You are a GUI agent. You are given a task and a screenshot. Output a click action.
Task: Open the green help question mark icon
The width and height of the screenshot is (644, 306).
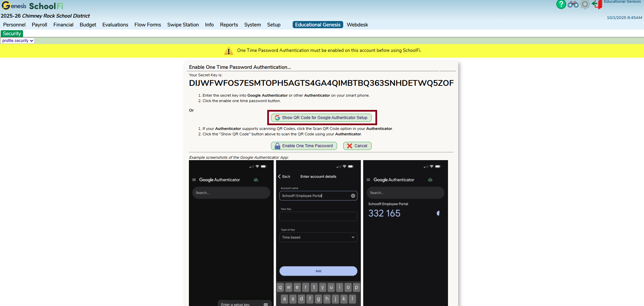[x=561, y=4]
